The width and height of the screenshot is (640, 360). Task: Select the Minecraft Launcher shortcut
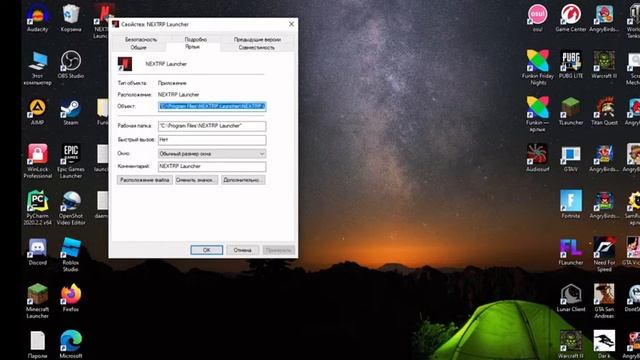[x=38, y=301]
